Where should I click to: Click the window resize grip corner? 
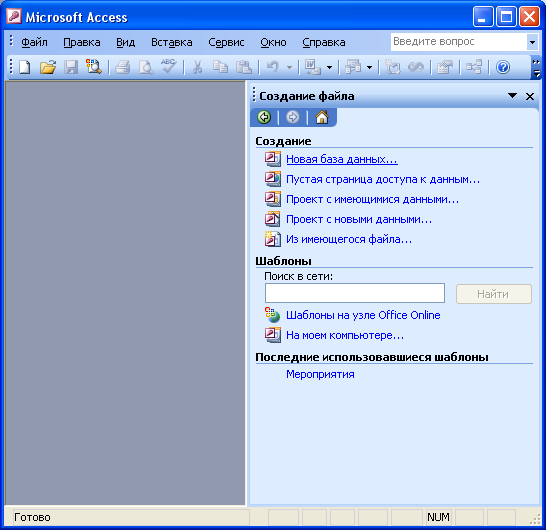pos(536,520)
